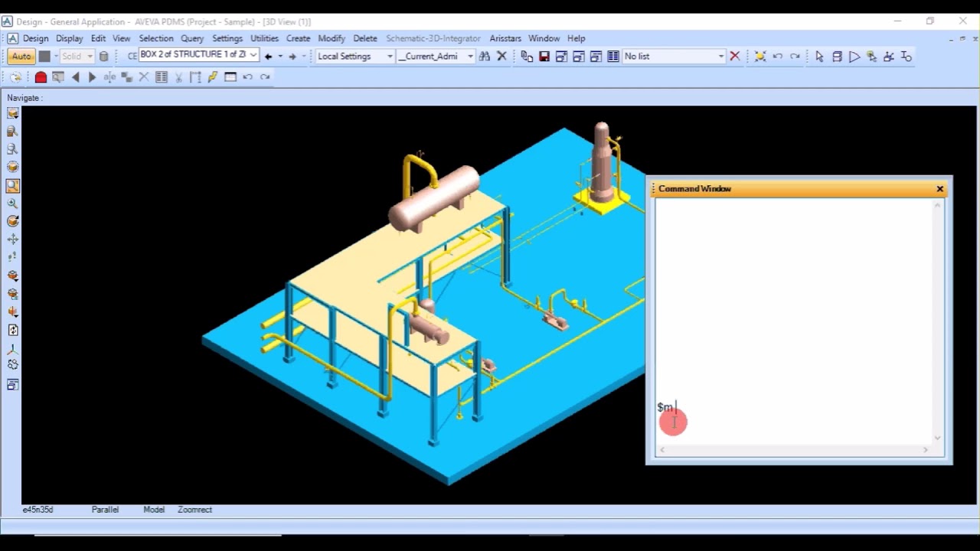Click the cylinder icon next to Solid
Screen dimensions: 980x551
(x=103, y=57)
